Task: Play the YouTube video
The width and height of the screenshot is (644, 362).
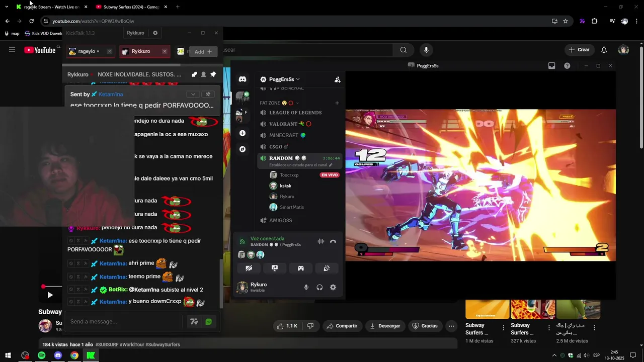Action: pyautogui.click(x=50, y=295)
